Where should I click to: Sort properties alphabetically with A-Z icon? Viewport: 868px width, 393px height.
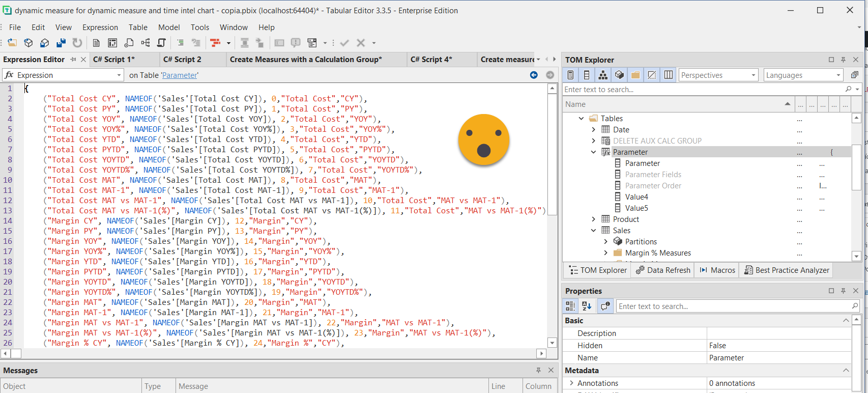587,306
